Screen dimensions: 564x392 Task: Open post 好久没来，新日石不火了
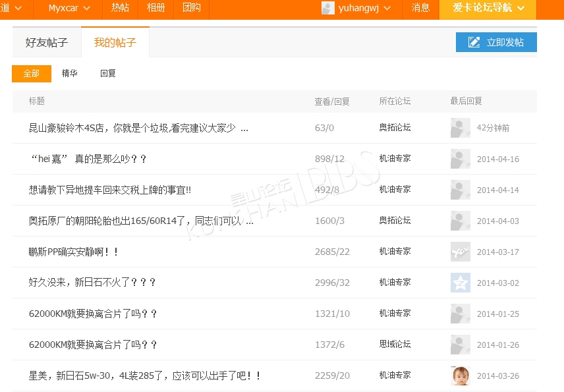coord(92,283)
